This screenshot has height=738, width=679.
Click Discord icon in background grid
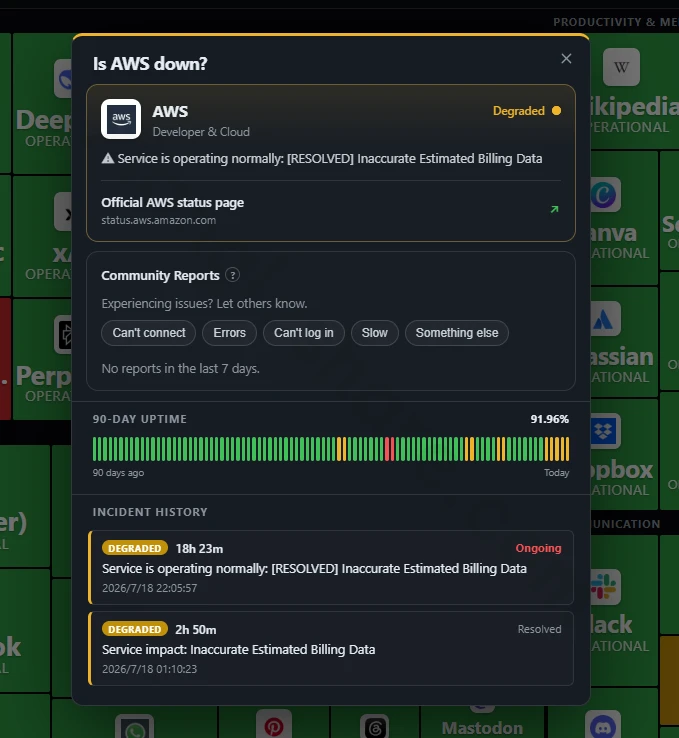(x=603, y=725)
